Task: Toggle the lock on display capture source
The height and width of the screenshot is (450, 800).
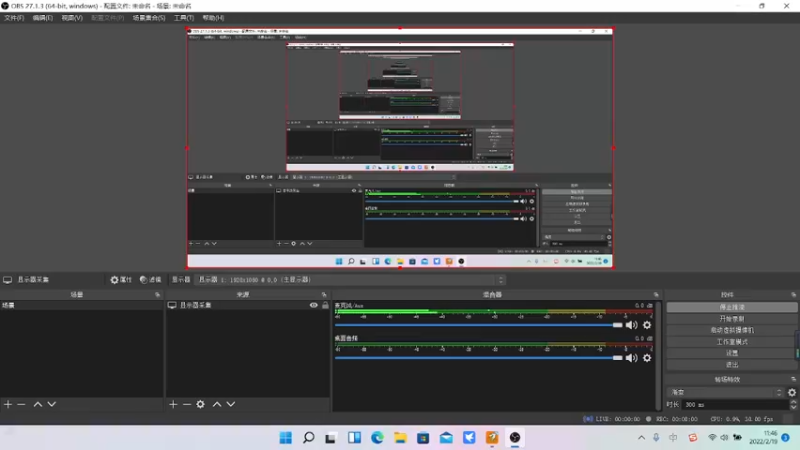Action: [x=325, y=305]
